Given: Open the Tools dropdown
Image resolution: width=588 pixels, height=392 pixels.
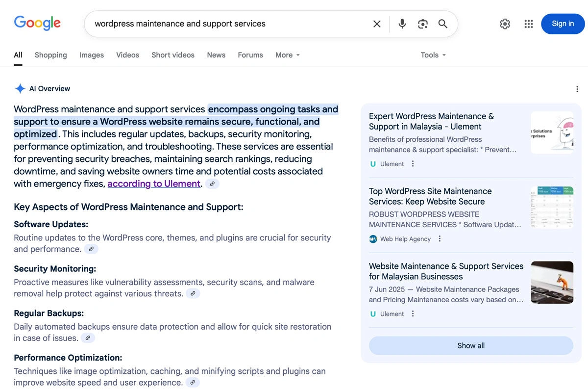Looking at the screenshot, I should 433,55.
